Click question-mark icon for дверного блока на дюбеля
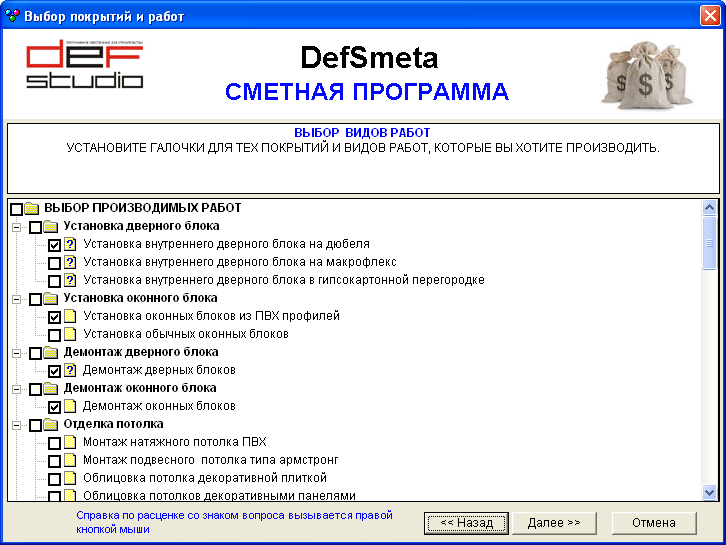This screenshot has width=726, height=545. 70,244
